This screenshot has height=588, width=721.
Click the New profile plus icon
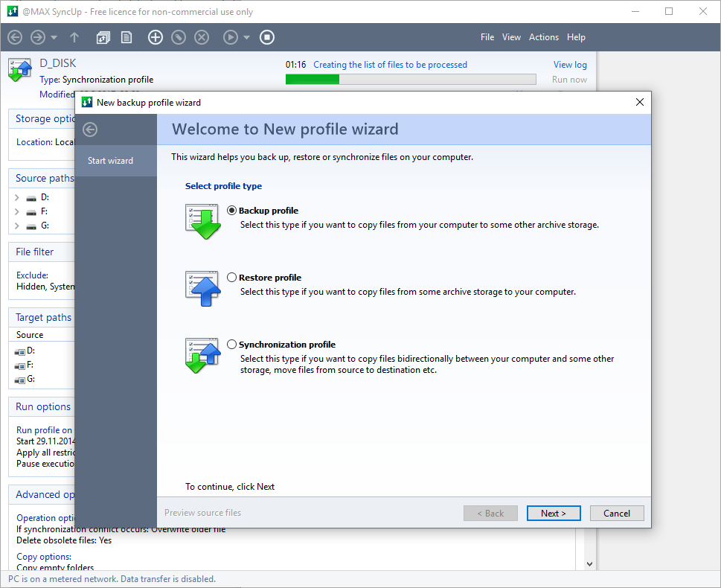coord(156,37)
